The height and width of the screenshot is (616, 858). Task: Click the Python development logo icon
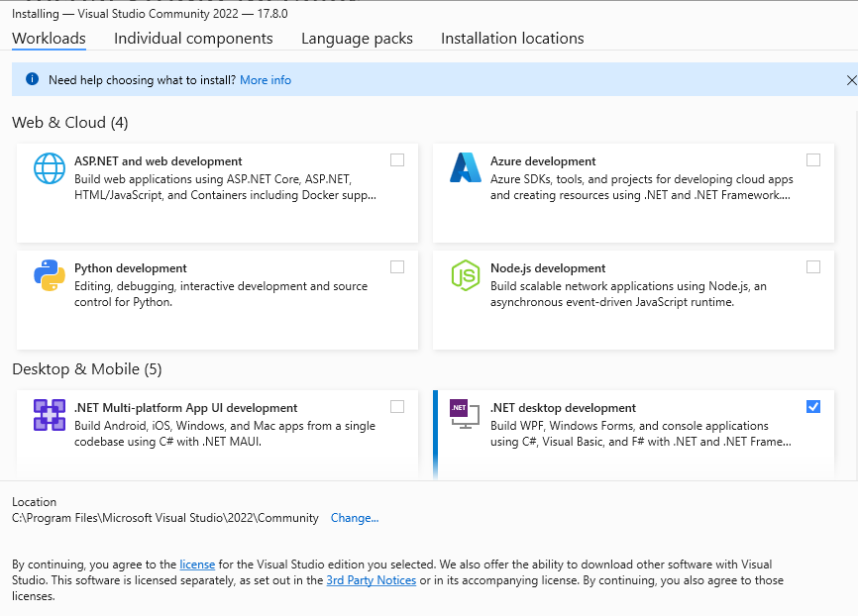pyautogui.click(x=50, y=275)
